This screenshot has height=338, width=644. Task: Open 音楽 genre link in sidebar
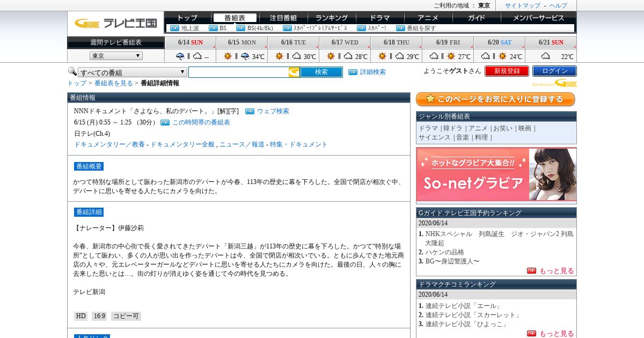(x=463, y=137)
